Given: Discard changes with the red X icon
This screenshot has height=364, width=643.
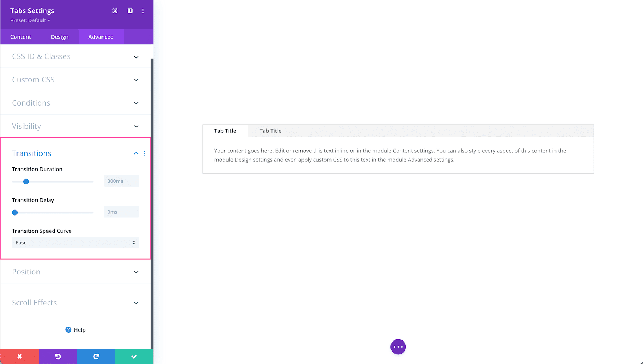Looking at the screenshot, I should tap(19, 356).
